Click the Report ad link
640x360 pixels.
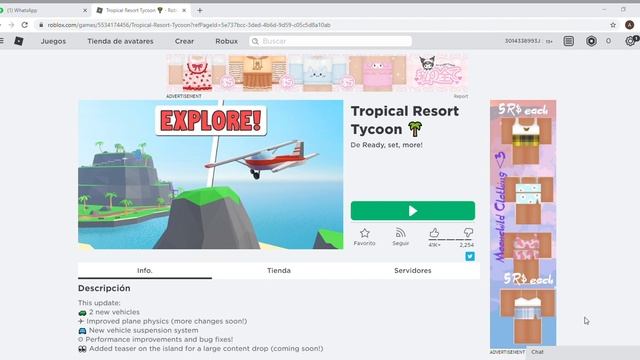tap(461, 96)
